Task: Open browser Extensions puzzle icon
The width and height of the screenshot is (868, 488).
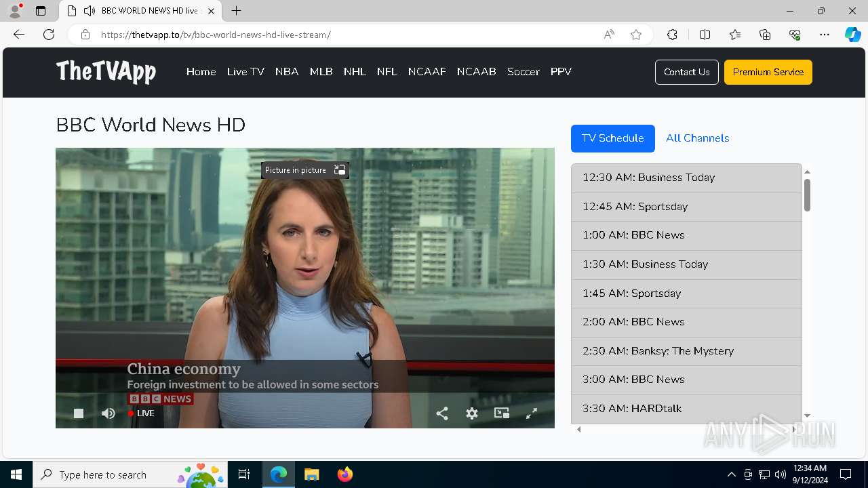Action: click(672, 35)
